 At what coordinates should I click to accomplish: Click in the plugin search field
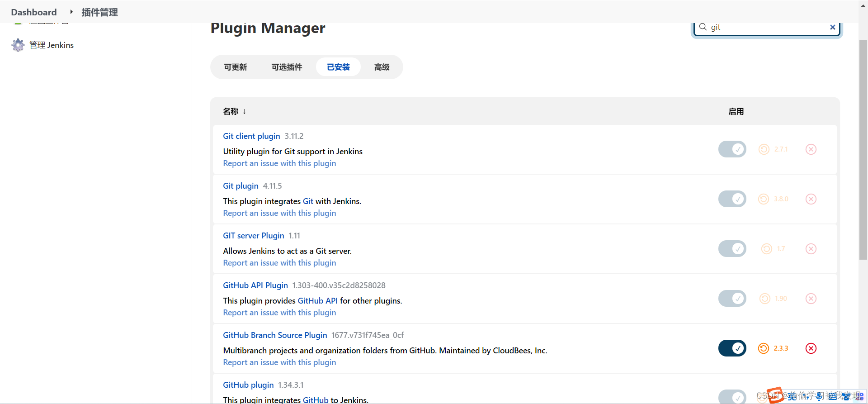767,28
